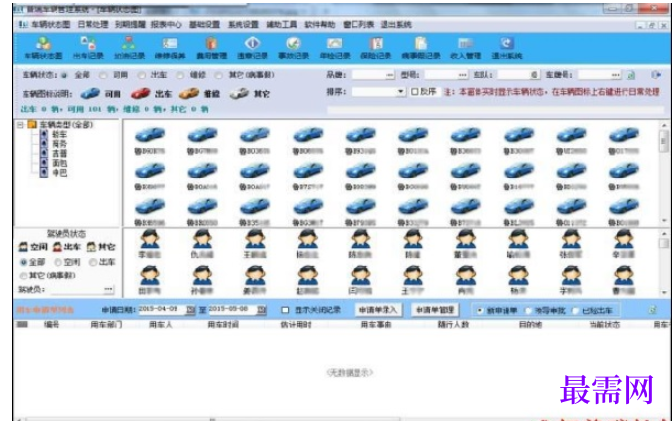Click the 申请单管理 button
Viewport: 672px width, 421px height.
pyautogui.click(x=435, y=310)
